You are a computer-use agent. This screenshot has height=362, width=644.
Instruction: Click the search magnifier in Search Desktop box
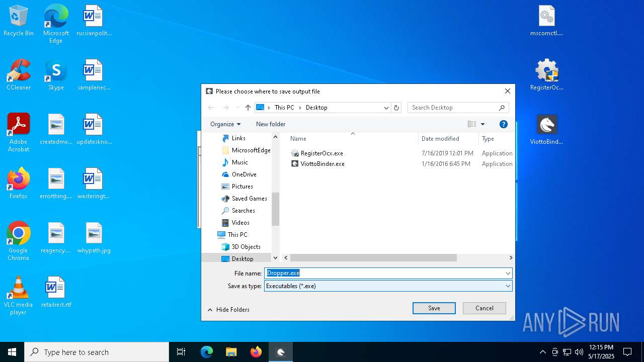pyautogui.click(x=502, y=108)
